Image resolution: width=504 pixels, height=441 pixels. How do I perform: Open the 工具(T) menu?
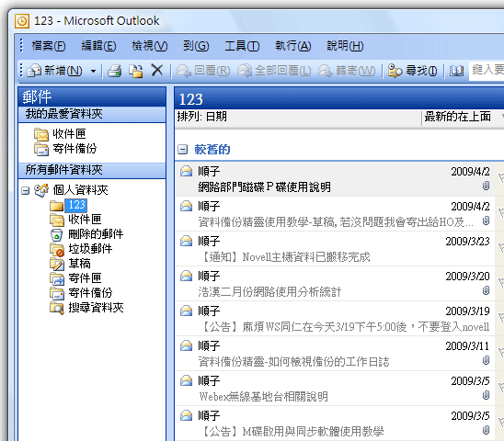(242, 46)
